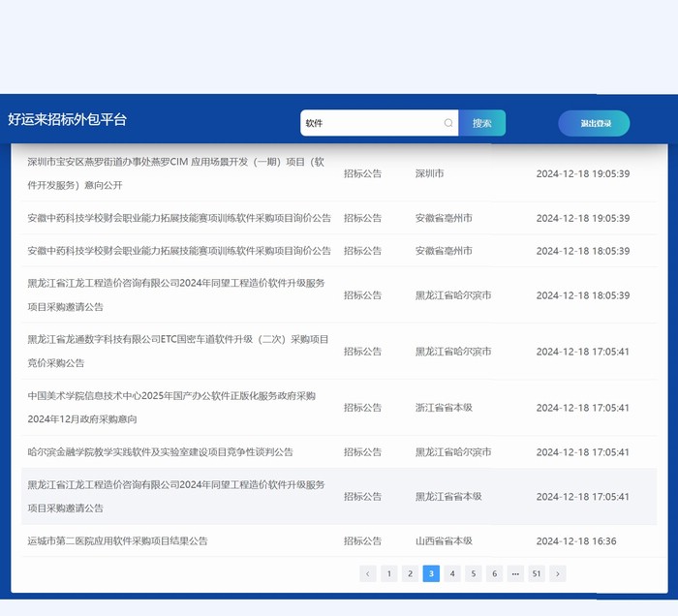The image size is (678, 616).
Task: Select page 2 in pagination
Action: click(410, 573)
